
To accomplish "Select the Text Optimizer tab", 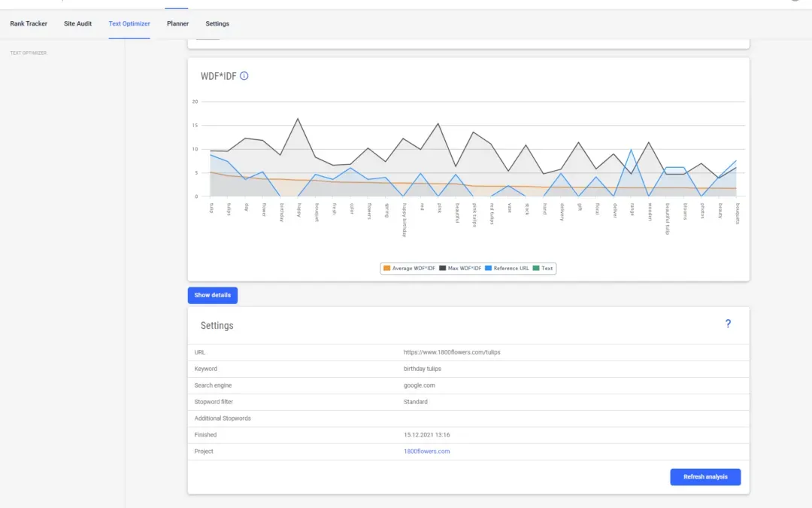I will pos(129,24).
